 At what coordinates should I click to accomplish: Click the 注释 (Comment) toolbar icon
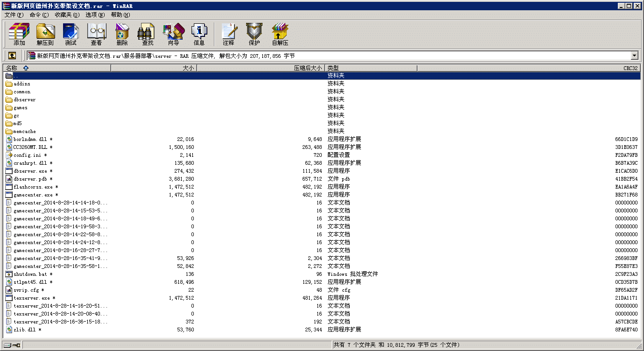pyautogui.click(x=228, y=34)
